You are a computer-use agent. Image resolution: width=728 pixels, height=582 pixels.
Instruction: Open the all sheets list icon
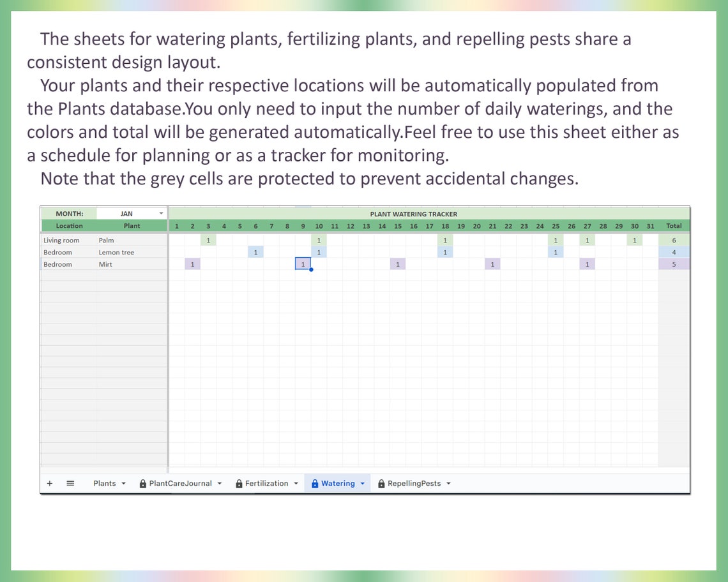tap(70, 483)
